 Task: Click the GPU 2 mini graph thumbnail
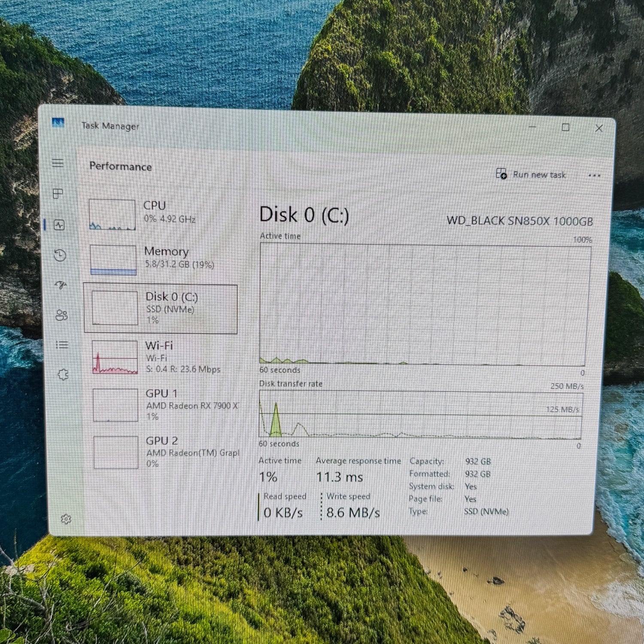click(116, 453)
